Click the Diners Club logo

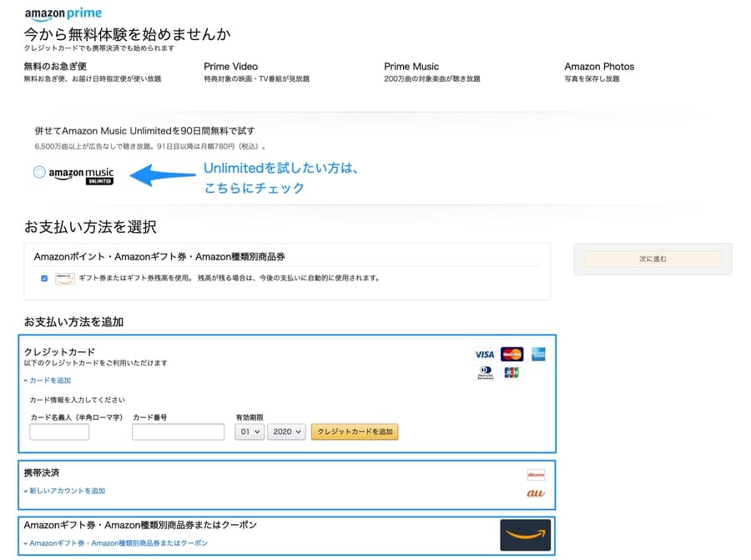(x=486, y=372)
